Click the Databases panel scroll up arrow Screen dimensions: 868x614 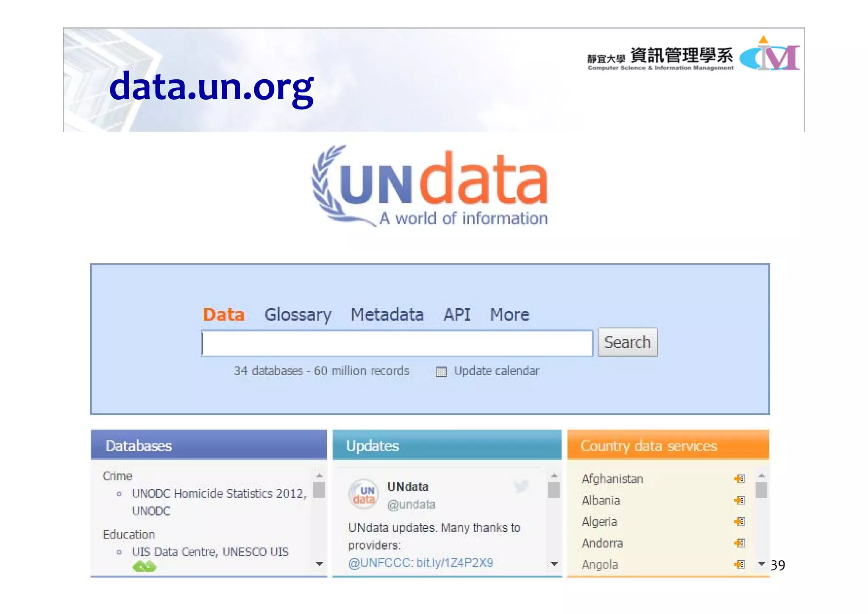320,475
